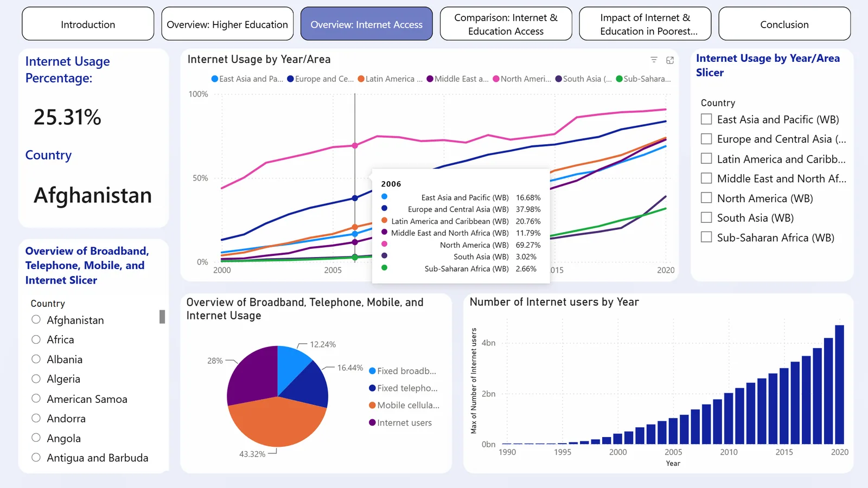Click Europe and Central Asia 37.98% tooltip row
This screenshot has width=868, height=488.
point(461,209)
